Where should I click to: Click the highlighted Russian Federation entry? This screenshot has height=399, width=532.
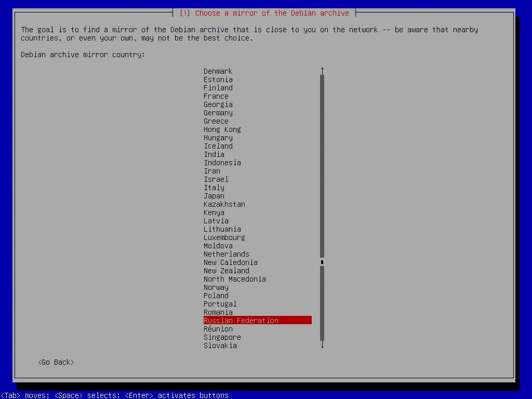click(x=258, y=320)
